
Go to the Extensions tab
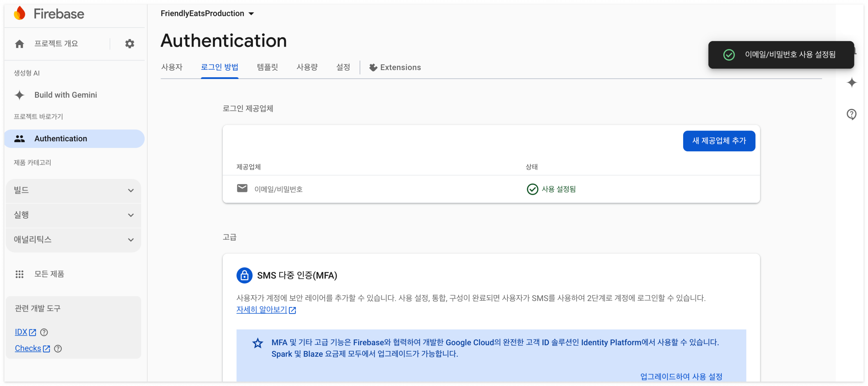tap(395, 67)
